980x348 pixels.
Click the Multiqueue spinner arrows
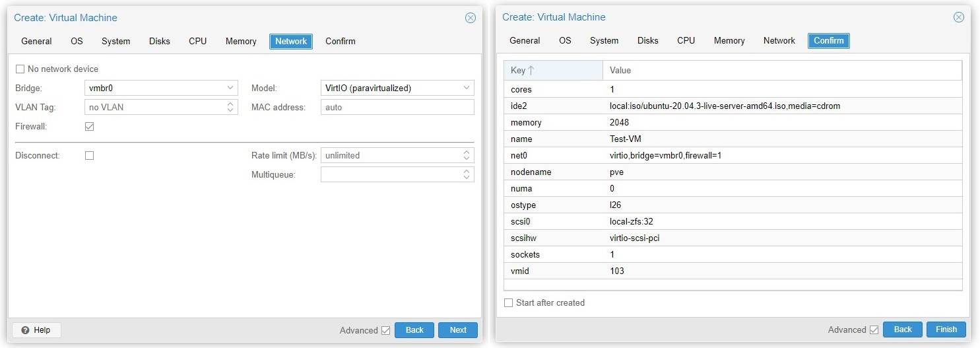[467, 174]
